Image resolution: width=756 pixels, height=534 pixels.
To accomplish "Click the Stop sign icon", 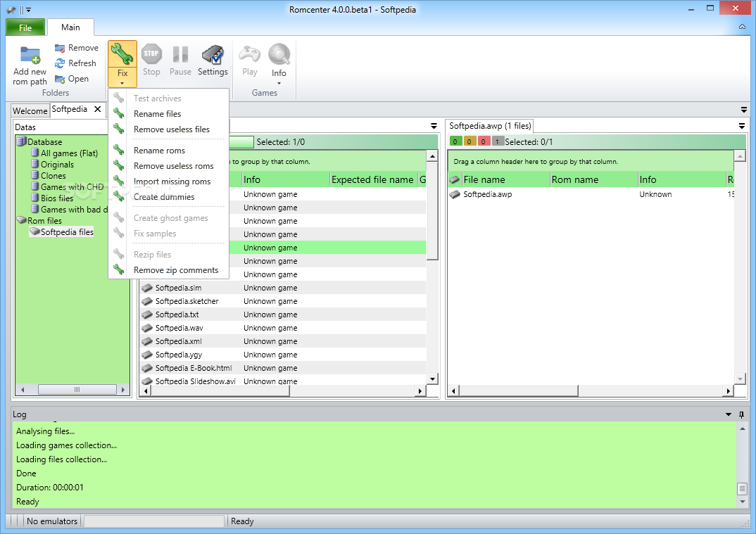I will pos(151,53).
